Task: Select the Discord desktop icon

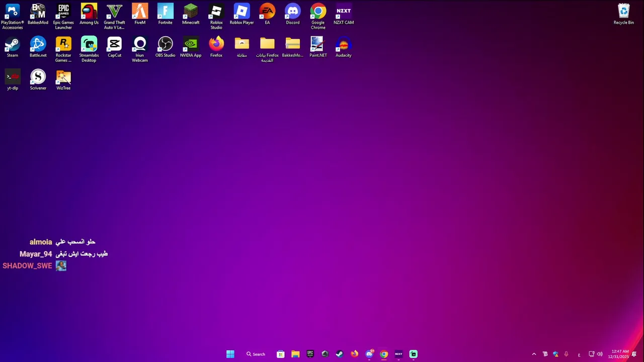Action: [x=292, y=14]
